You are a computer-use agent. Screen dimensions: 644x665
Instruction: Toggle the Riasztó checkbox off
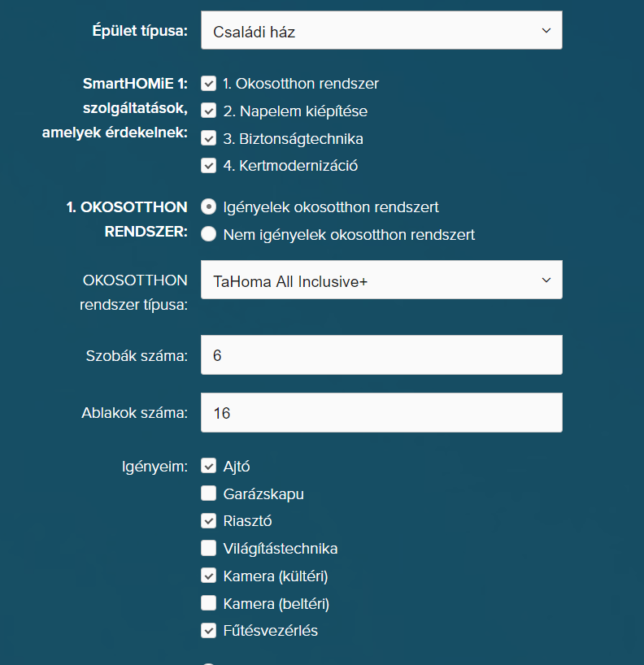209,521
